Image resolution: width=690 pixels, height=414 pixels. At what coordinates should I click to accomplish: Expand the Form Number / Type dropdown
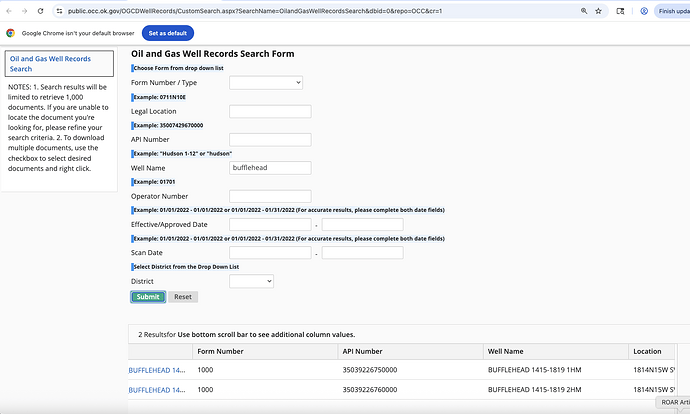(266, 83)
